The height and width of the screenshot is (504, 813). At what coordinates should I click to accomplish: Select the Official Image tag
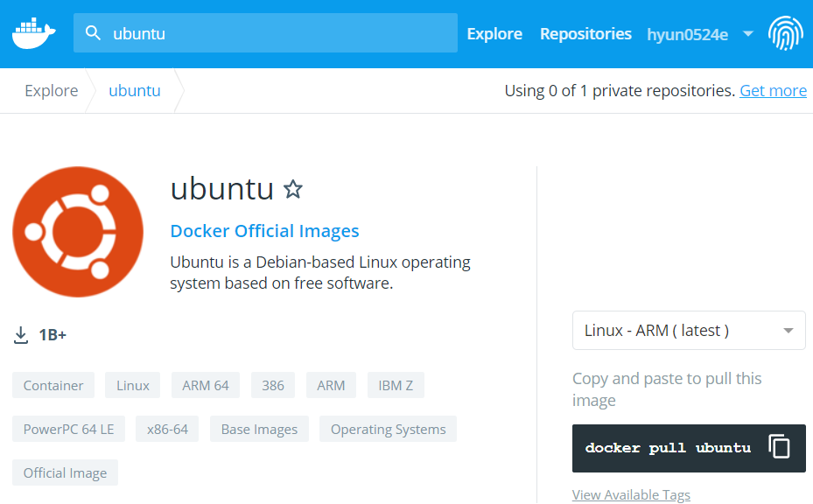pyautogui.click(x=65, y=472)
